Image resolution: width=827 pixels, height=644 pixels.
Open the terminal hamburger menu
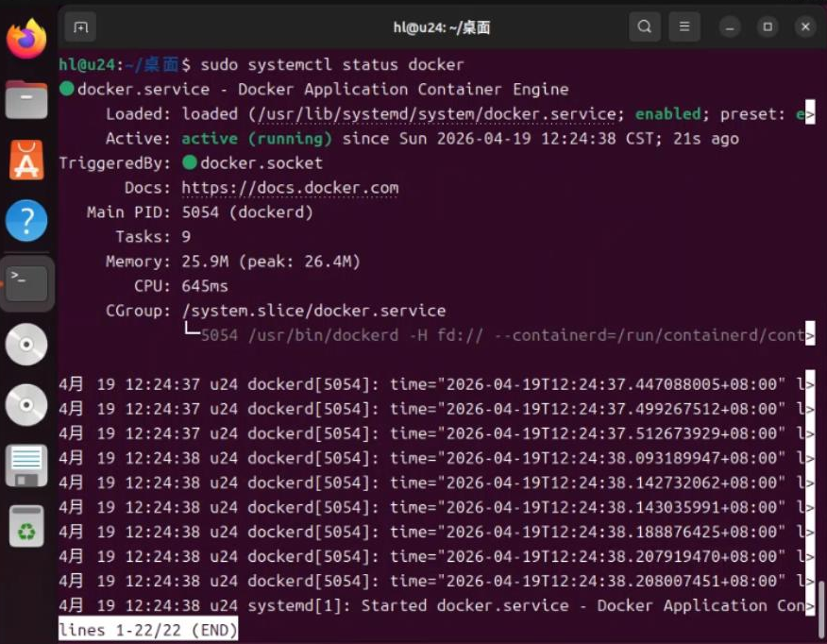[x=684, y=26]
